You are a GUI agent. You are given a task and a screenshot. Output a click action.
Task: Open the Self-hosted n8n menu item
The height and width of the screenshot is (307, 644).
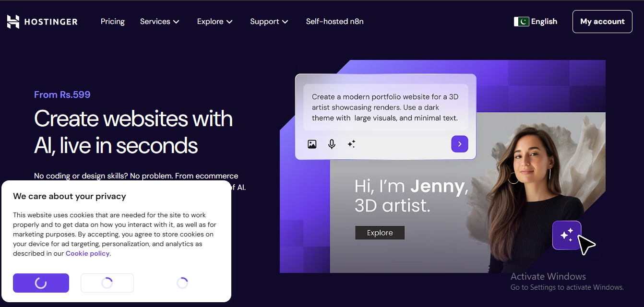tap(334, 22)
